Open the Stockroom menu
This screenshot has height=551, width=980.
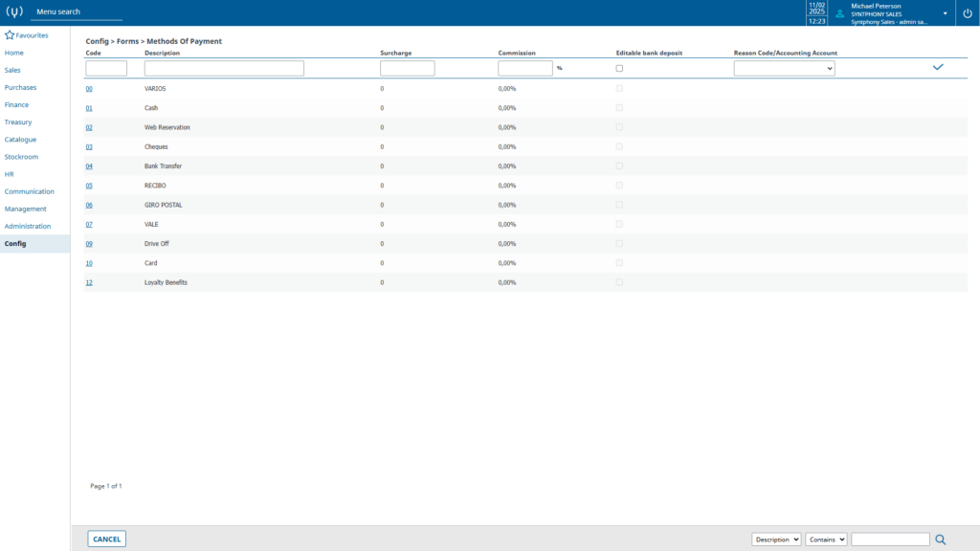click(21, 157)
